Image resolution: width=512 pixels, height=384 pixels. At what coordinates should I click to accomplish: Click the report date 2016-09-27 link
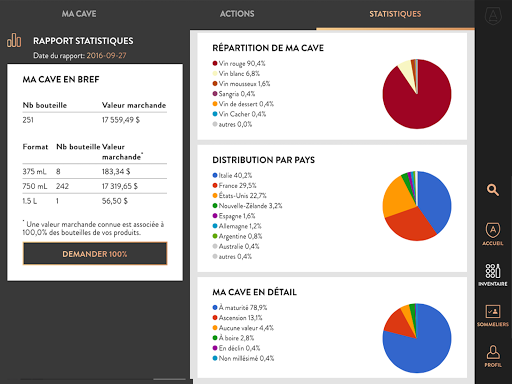click(106, 55)
